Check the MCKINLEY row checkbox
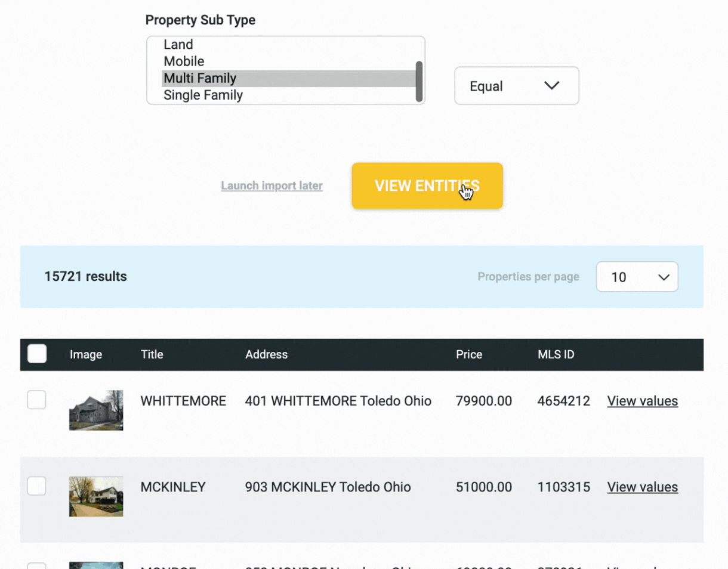This screenshot has width=728, height=569. click(37, 486)
